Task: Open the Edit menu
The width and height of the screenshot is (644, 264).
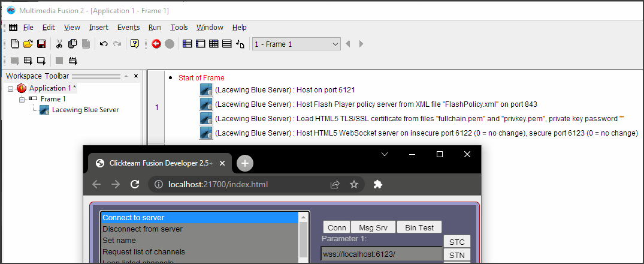Action: pyautogui.click(x=49, y=28)
